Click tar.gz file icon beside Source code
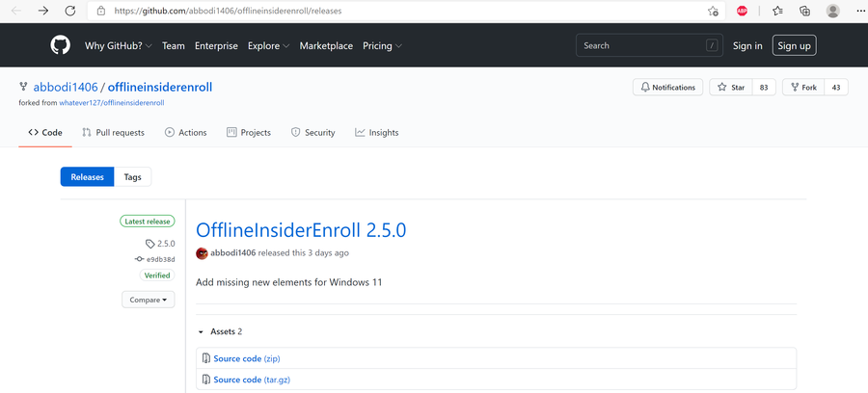The height and width of the screenshot is (393, 868). click(206, 380)
